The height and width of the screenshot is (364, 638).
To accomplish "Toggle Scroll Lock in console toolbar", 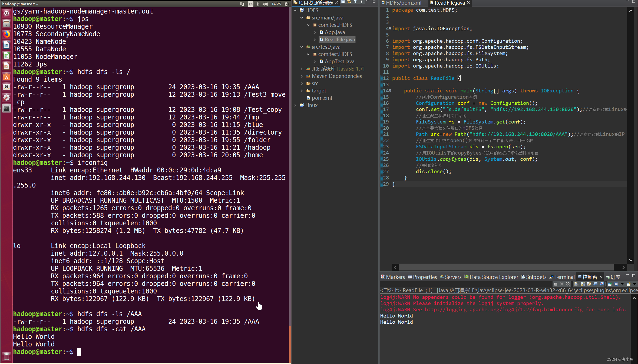I will (x=583, y=284).
